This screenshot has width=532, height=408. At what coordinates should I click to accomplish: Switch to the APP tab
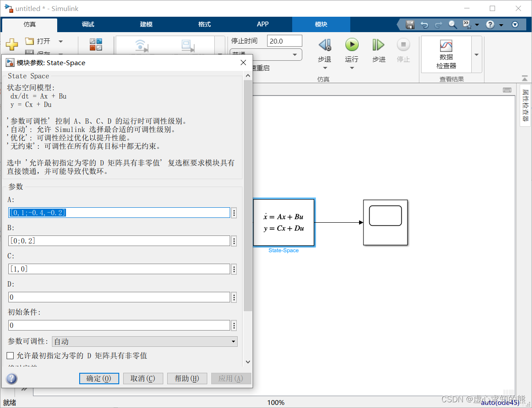pyautogui.click(x=263, y=24)
